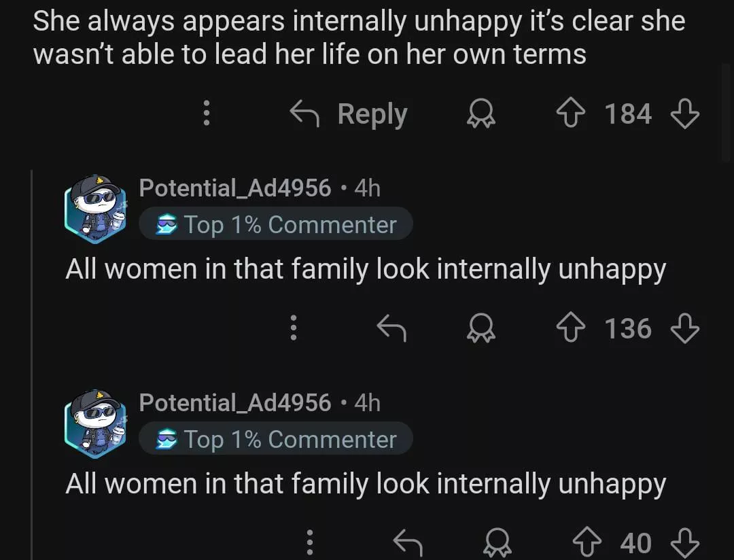Open overflow menu on the 136-point reply

294,329
